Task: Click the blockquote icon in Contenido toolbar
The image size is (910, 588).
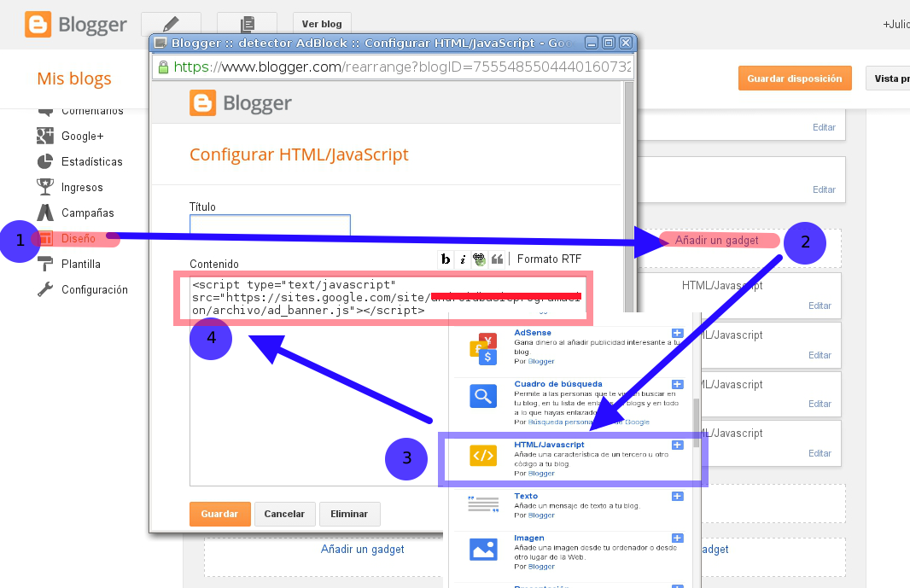Action: pyautogui.click(x=497, y=259)
